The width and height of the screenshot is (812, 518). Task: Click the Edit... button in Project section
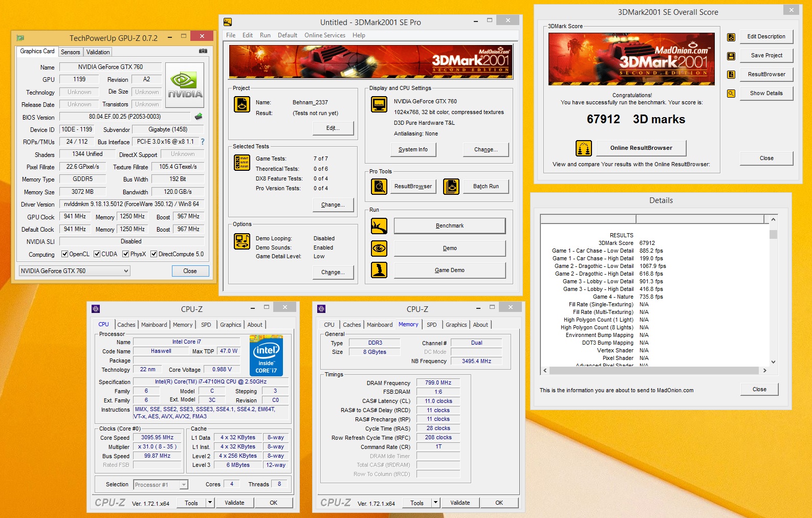[x=333, y=128]
